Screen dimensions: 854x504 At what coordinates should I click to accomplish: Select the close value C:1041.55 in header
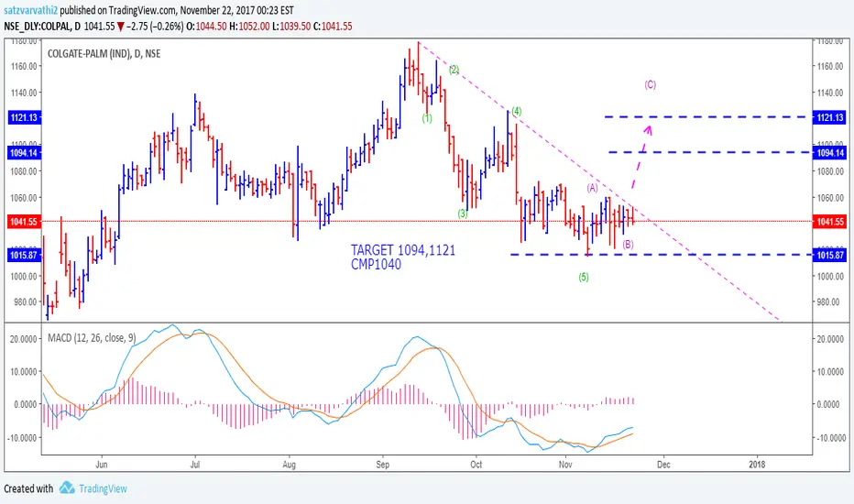pyautogui.click(x=333, y=26)
